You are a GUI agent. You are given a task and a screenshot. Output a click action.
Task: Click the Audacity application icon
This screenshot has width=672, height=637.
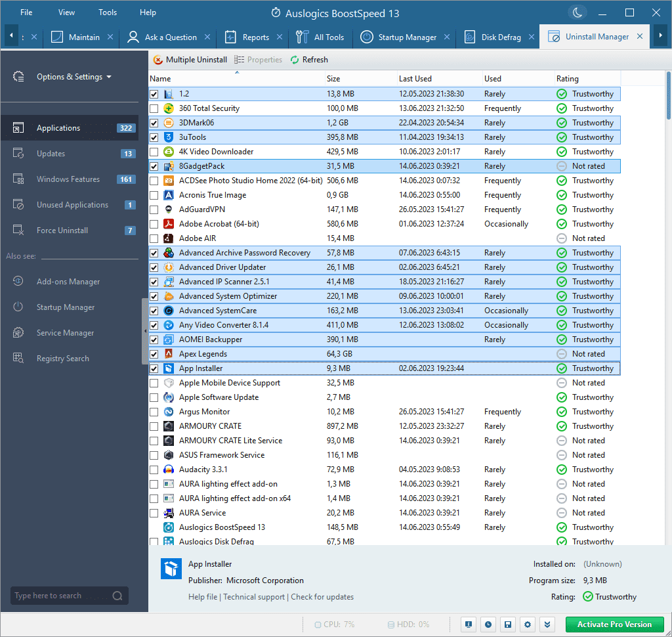click(x=169, y=470)
